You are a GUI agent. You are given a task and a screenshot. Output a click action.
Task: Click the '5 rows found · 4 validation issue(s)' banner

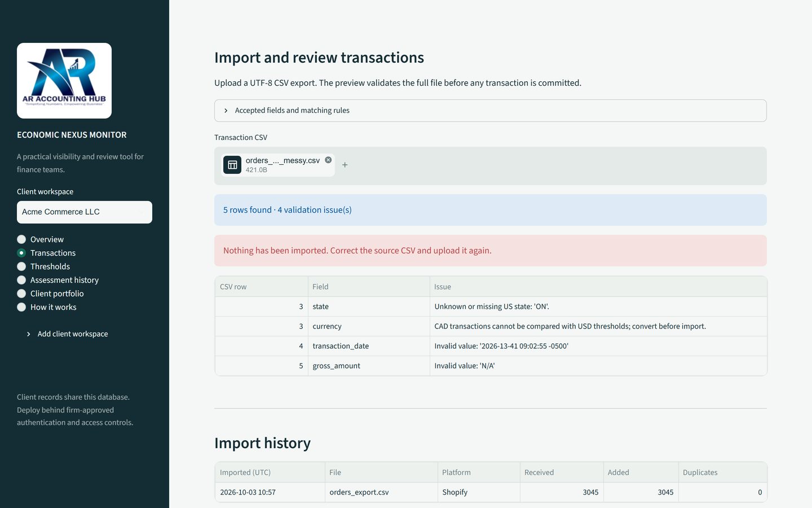pos(491,210)
